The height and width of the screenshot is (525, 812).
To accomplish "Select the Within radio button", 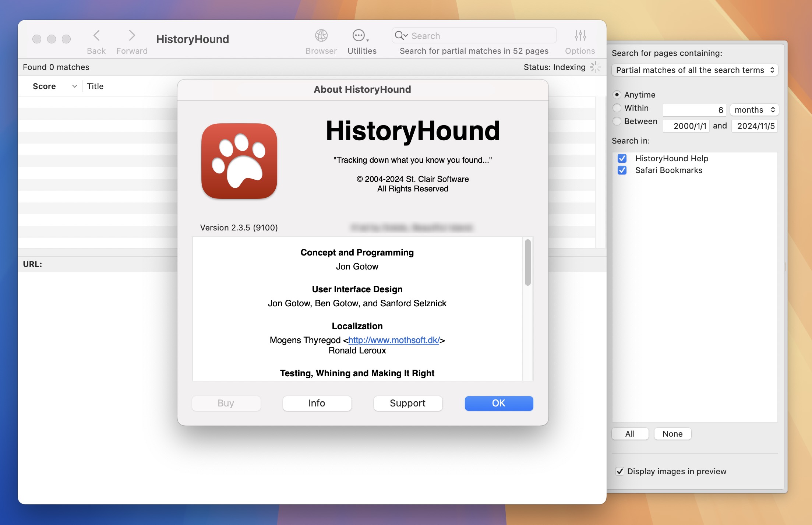I will pos(617,108).
